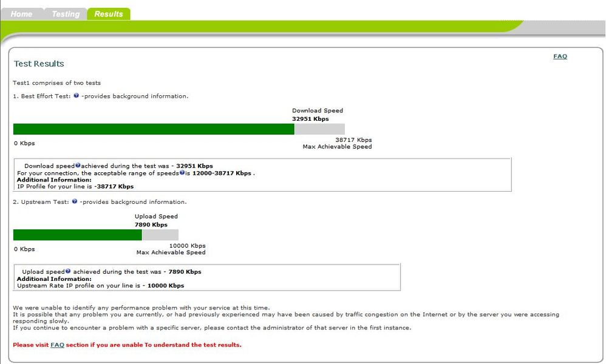Screen dimensions: 606x364
Task: Click the green upload speed progress bar
Action: pos(78,235)
